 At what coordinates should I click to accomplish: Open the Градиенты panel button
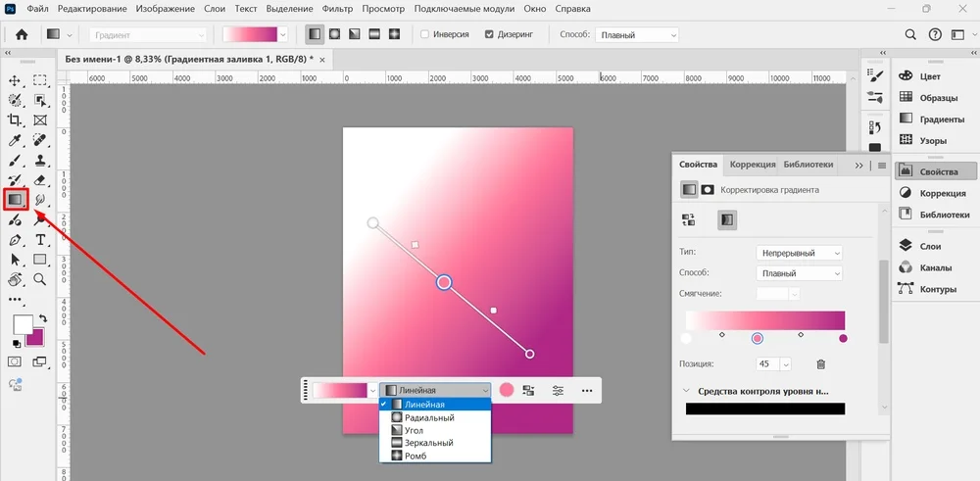coord(941,119)
